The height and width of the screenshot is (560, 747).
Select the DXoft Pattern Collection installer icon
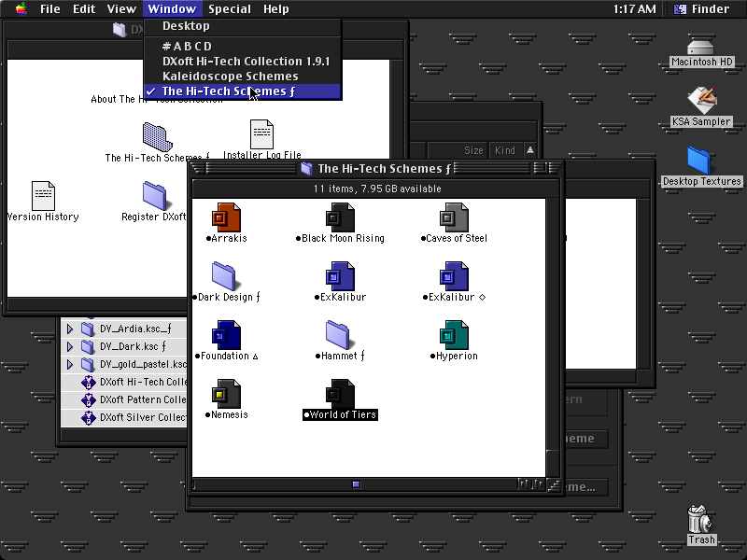[x=88, y=400]
